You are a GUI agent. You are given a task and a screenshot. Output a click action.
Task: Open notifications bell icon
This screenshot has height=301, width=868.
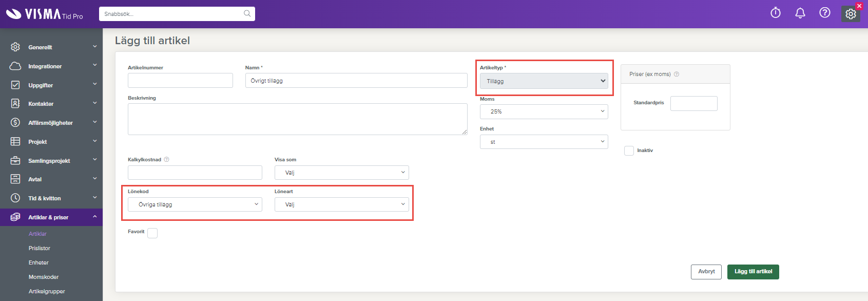pyautogui.click(x=800, y=13)
